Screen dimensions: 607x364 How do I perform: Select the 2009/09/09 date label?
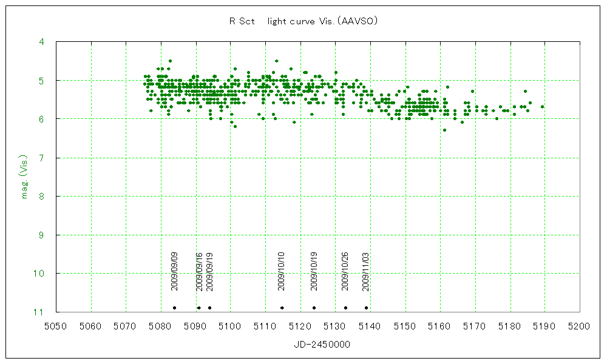pos(175,272)
